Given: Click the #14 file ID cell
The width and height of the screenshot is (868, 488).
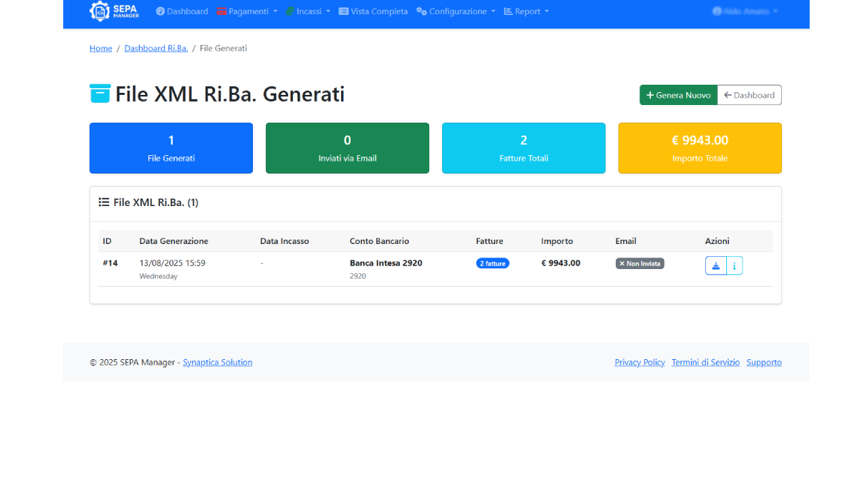Looking at the screenshot, I should click(111, 263).
